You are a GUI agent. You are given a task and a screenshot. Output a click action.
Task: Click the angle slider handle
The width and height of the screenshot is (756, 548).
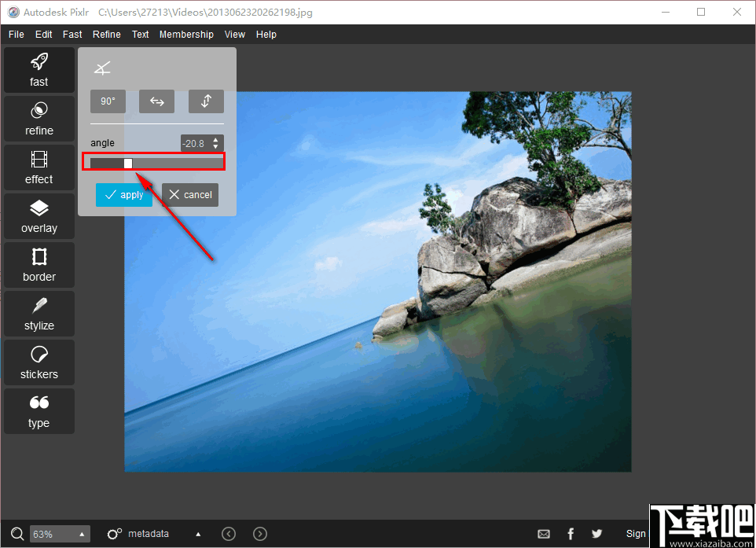point(128,164)
